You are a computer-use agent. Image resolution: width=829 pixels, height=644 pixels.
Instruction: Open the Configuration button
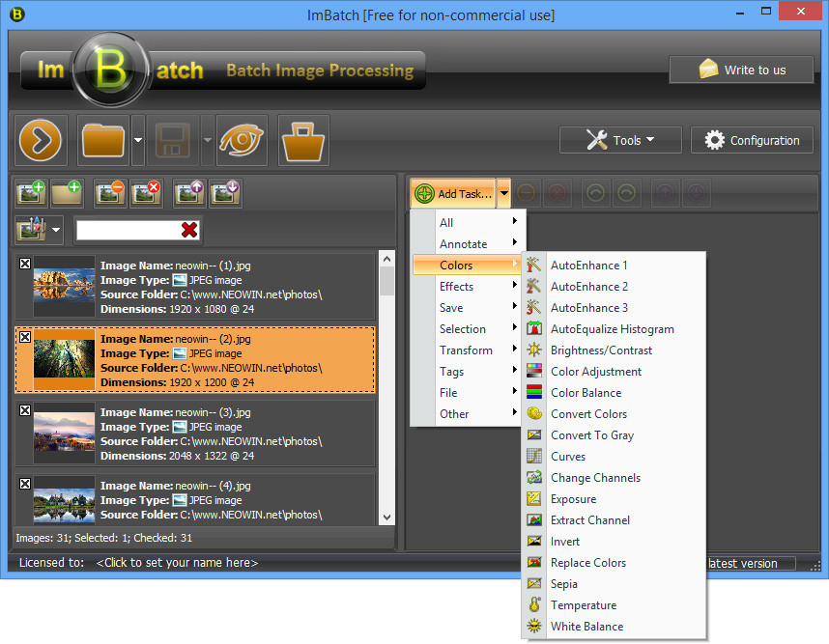[752, 140]
